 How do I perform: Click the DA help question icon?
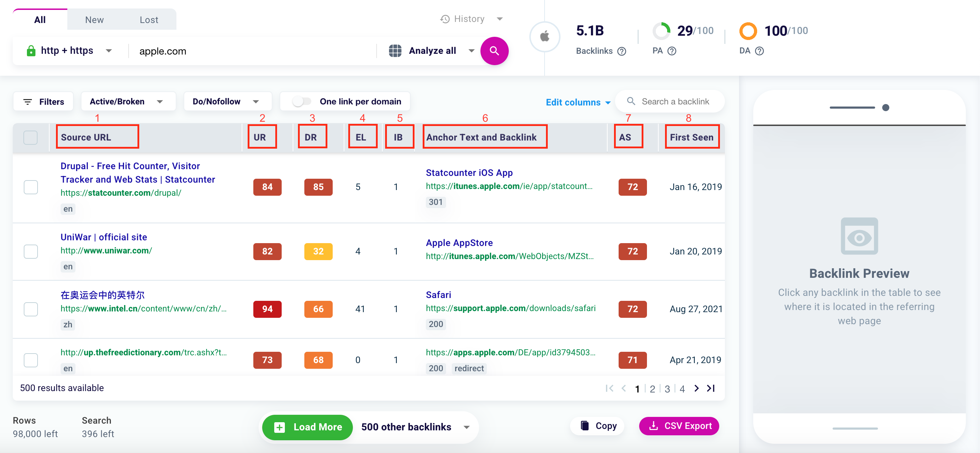(x=759, y=51)
